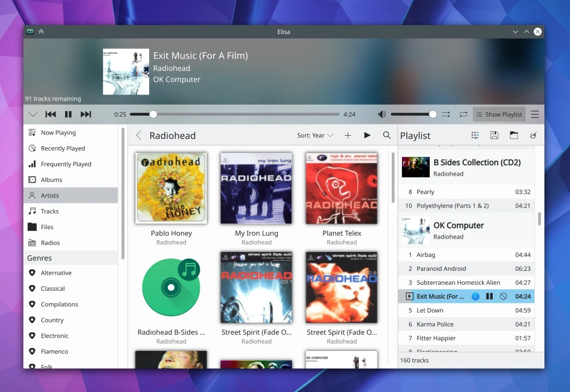Open the Pablo Honey album
Viewport: 570px width, 392px height.
point(171,188)
